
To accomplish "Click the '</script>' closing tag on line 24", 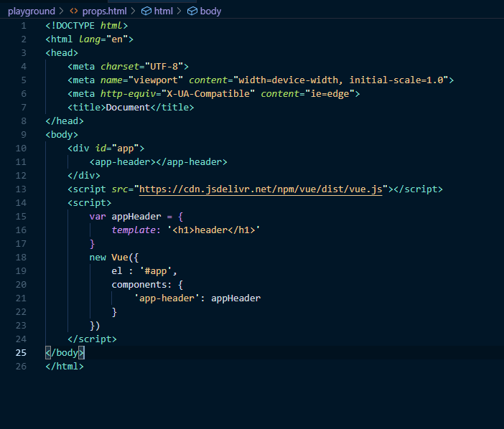I will 92,339.
